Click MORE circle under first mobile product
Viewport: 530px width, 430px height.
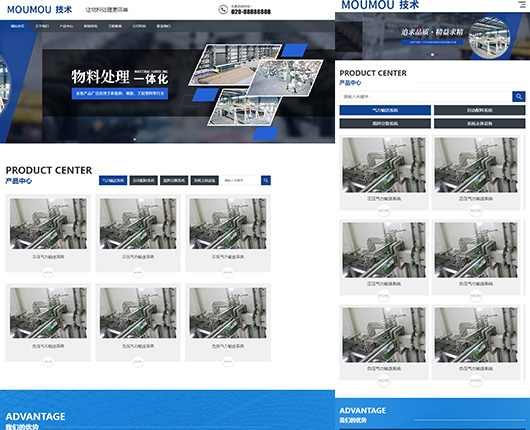coord(384,211)
